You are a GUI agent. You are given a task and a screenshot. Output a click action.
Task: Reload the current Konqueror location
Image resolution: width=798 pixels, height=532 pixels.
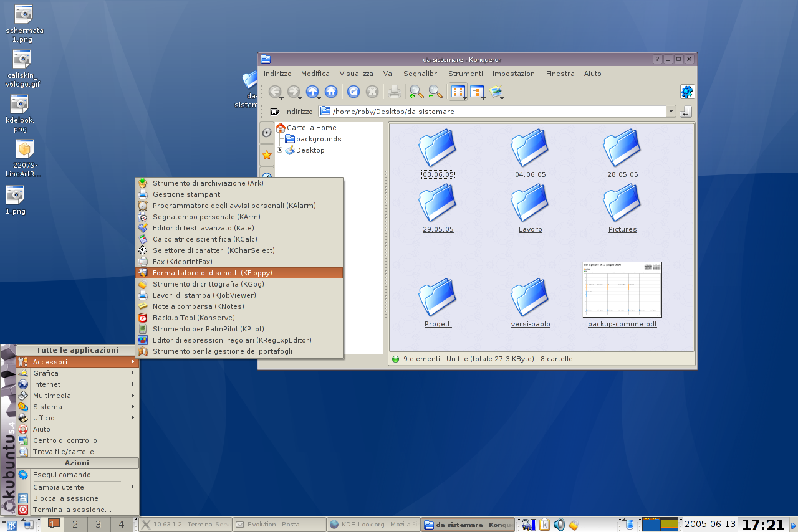pos(353,92)
